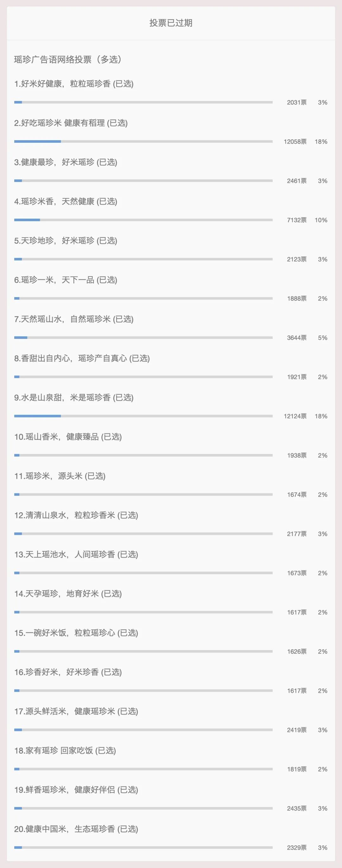The height and width of the screenshot is (868, 342).
Task: Click the progress bar for option 17
Action: click(x=143, y=730)
